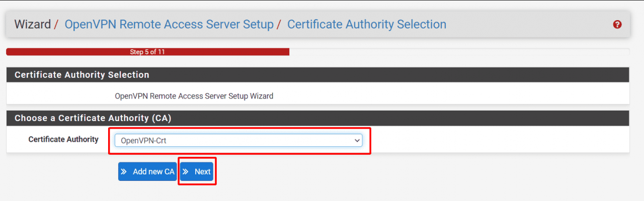Click Certificate Authority Selection breadcrumb link
This screenshot has height=201, width=644.
[x=366, y=24]
